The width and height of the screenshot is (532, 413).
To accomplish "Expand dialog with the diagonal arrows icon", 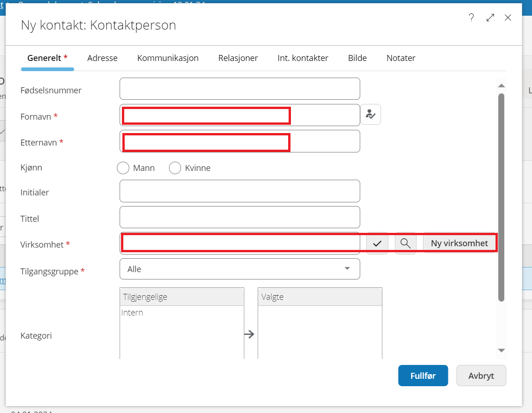I will coord(490,18).
